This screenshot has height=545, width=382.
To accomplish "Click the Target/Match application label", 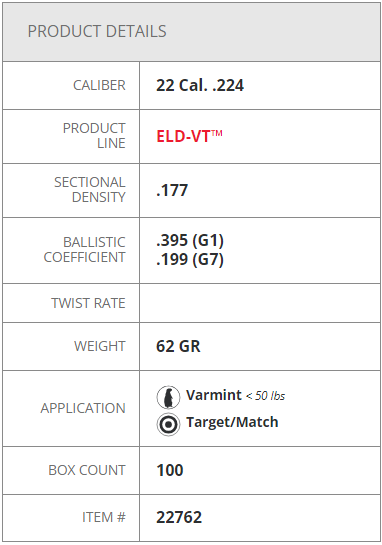I will point(232,422).
